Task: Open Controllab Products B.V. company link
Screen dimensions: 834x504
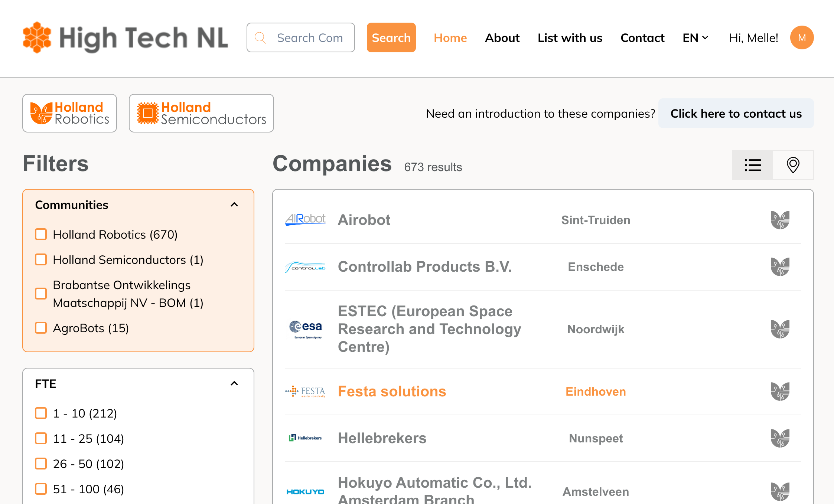Action: coord(425,267)
